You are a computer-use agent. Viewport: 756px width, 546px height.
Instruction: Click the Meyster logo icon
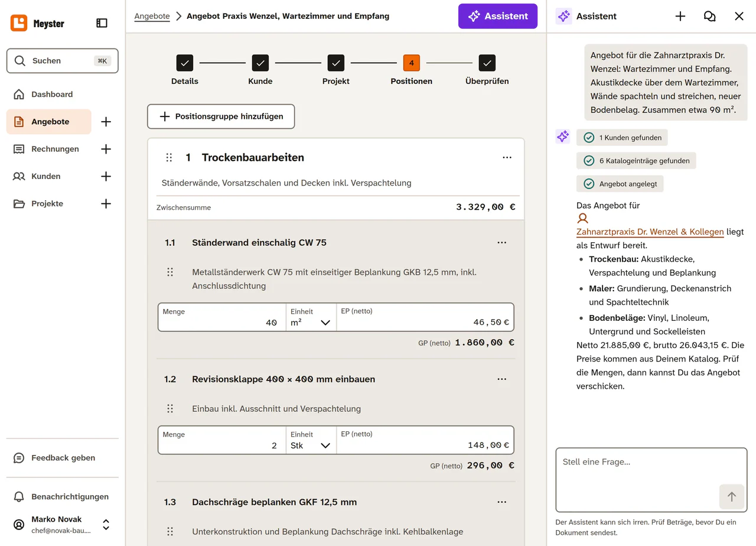pyautogui.click(x=19, y=23)
